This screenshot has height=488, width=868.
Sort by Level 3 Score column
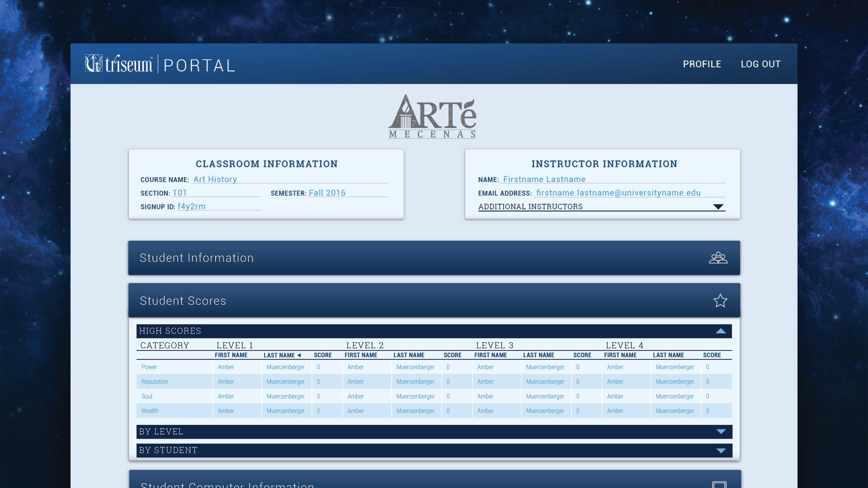point(582,355)
